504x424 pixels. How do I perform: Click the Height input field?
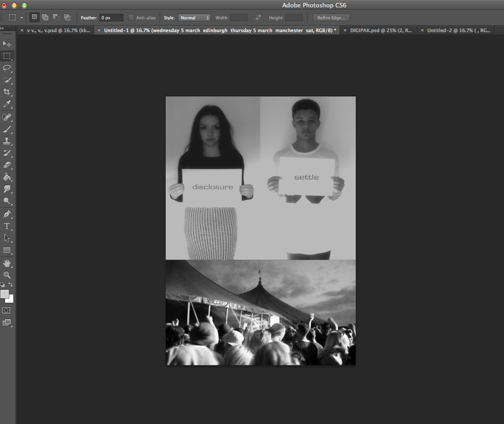coord(294,18)
